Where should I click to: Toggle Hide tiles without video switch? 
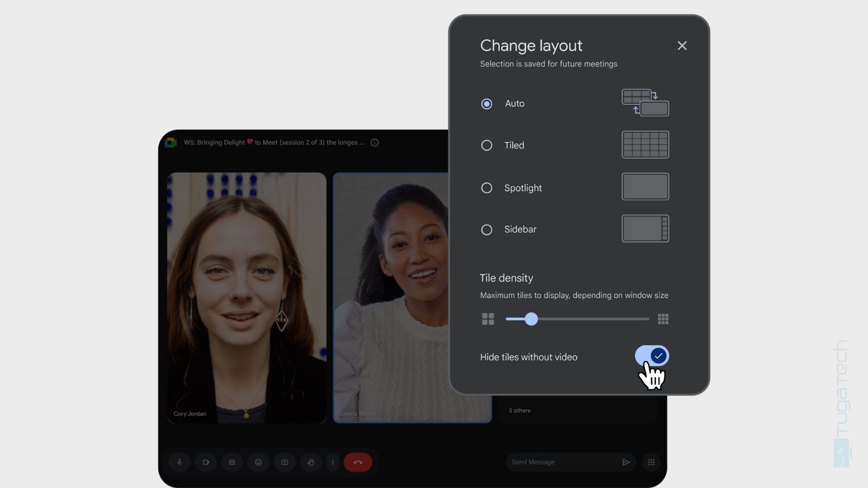coord(652,356)
